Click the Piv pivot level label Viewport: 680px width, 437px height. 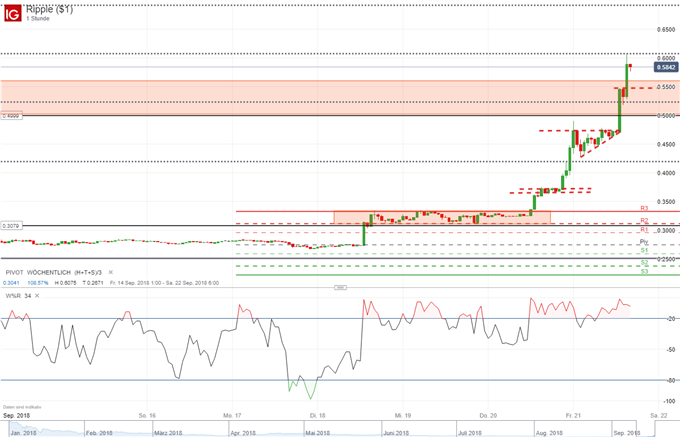644,242
